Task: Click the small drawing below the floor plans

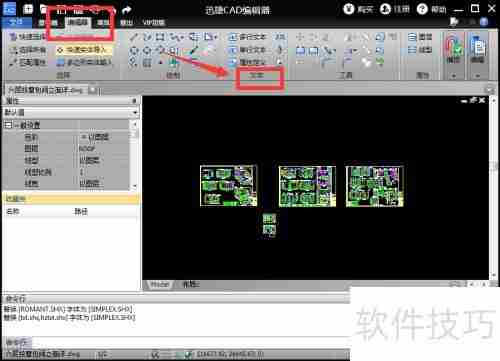Action: click(x=269, y=226)
